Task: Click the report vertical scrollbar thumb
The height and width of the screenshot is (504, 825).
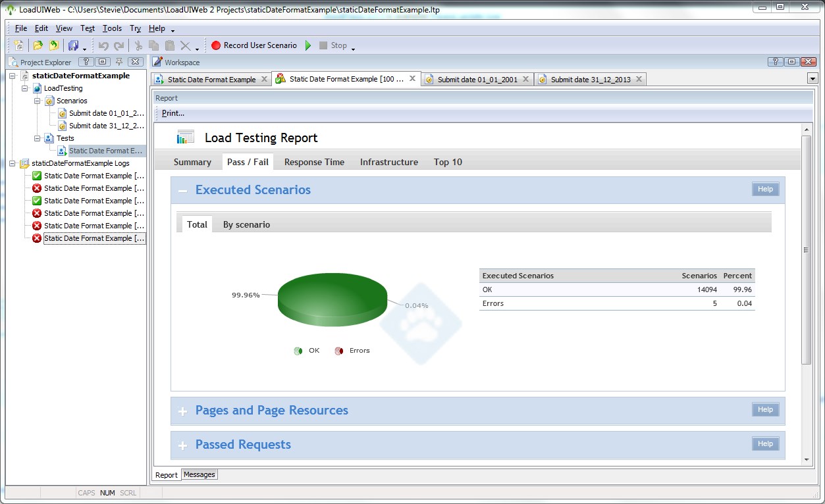Action: click(806, 250)
